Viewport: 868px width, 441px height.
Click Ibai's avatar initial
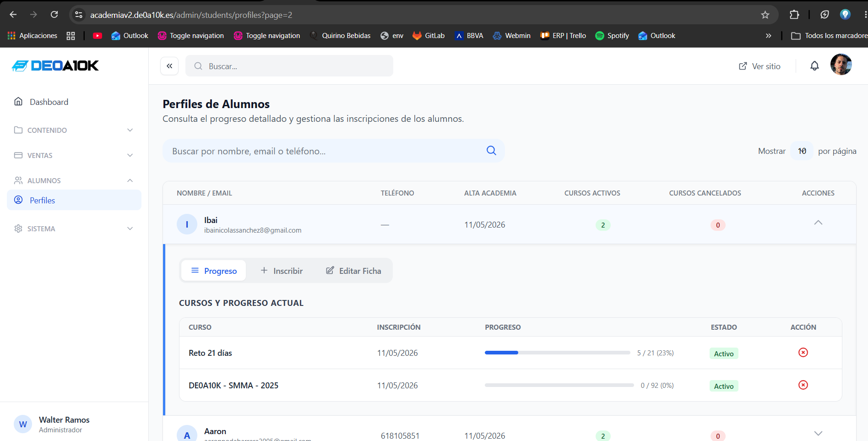(187, 224)
